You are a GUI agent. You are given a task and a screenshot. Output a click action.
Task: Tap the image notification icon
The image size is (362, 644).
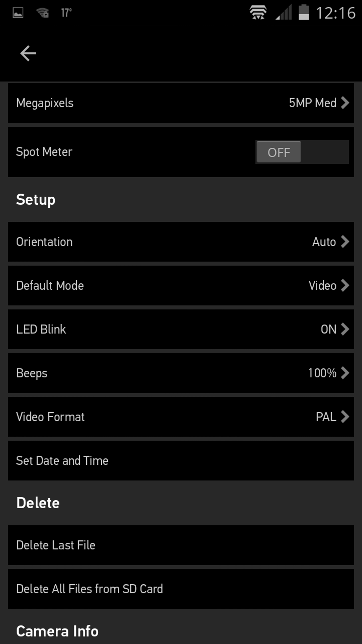point(18,13)
